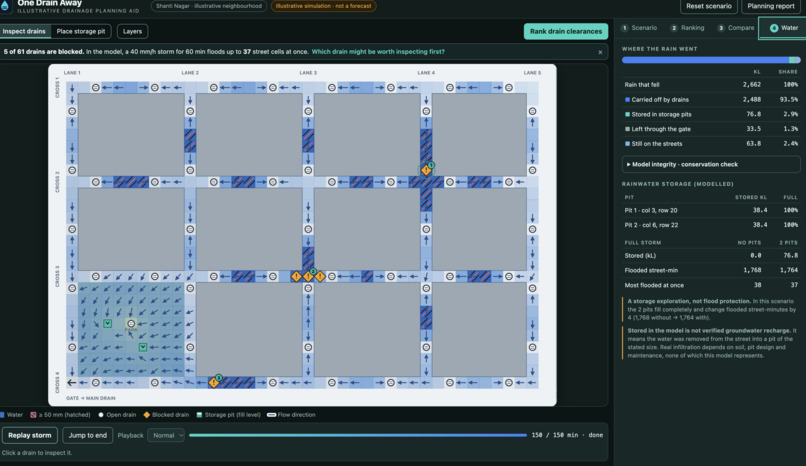Open the Ranking step tab
Image resolution: width=806 pixels, height=466 pixels.
tap(687, 28)
